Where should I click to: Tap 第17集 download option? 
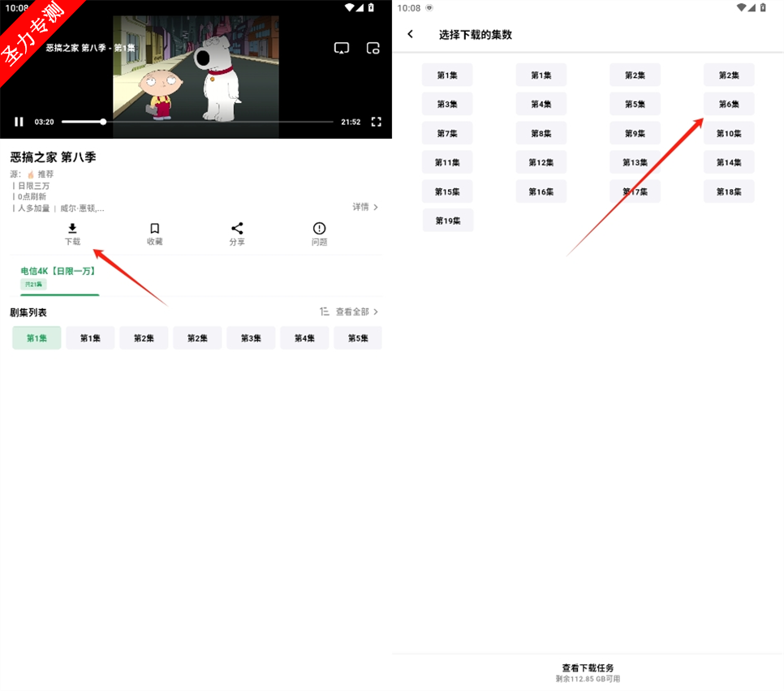tap(635, 191)
